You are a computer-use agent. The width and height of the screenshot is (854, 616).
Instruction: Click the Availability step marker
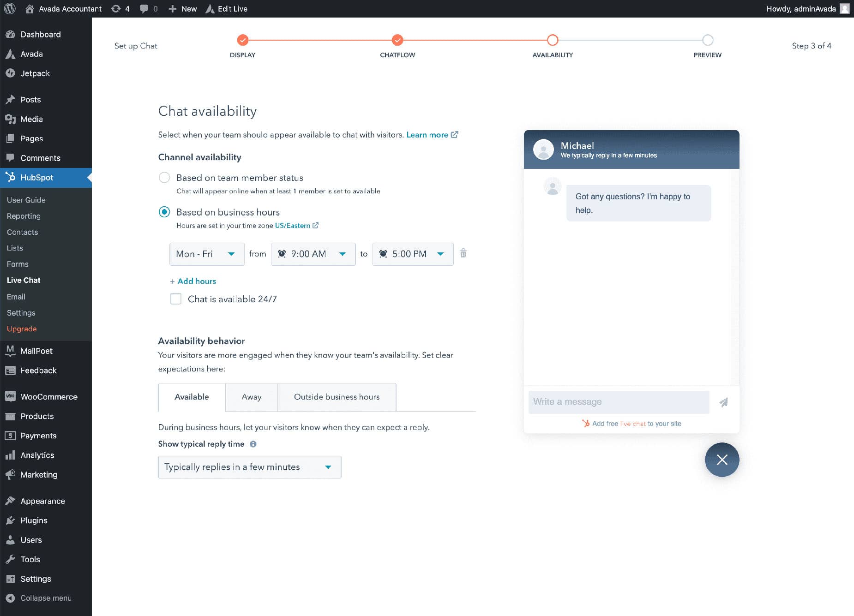[553, 40]
